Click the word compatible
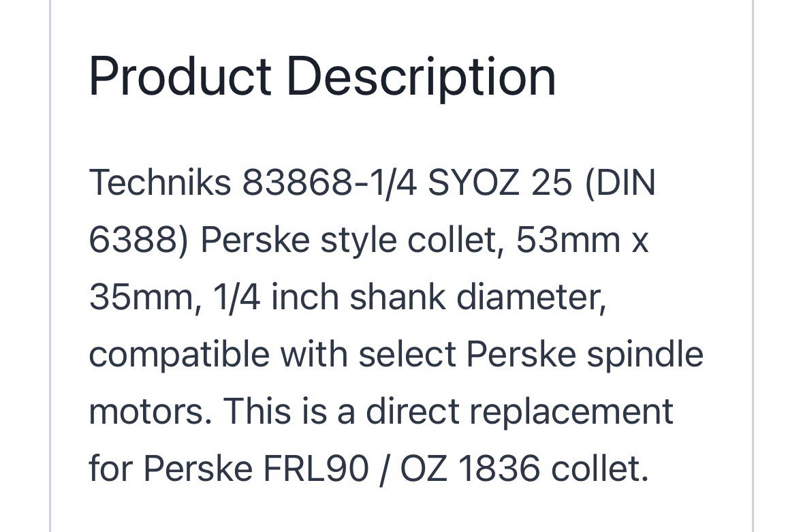Image resolution: width=803 pixels, height=532 pixels. (179, 354)
